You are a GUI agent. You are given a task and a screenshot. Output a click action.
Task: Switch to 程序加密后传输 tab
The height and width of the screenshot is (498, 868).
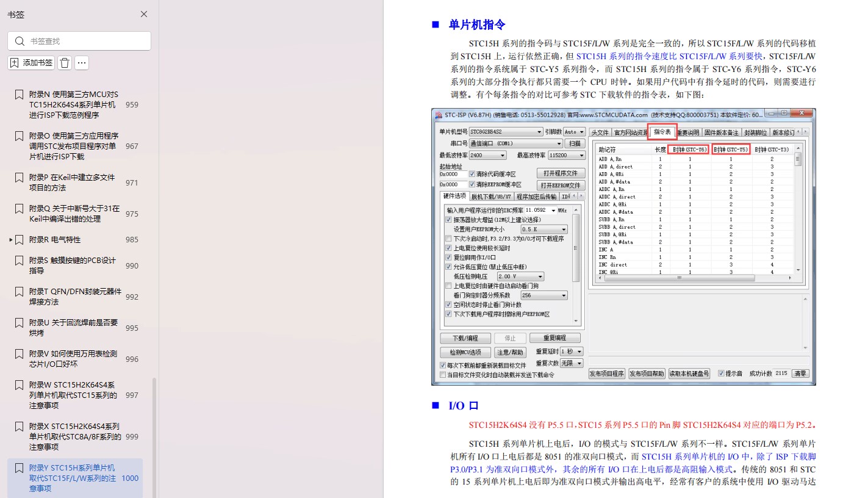[x=536, y=197]
